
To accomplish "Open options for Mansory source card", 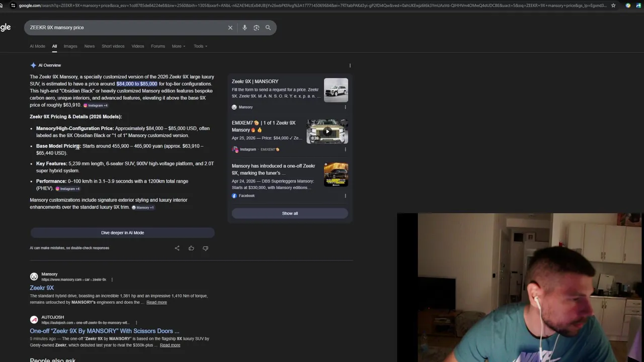I will point(345,107).
